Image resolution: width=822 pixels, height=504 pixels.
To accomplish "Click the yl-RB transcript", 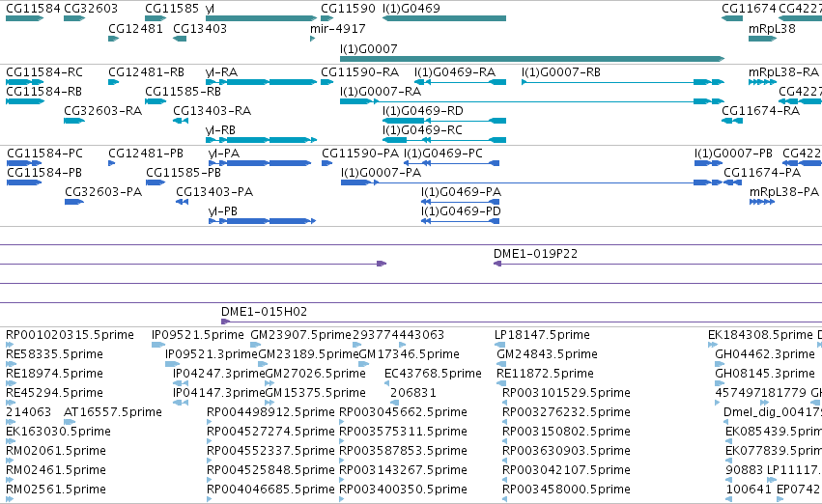I will [261, 140].
